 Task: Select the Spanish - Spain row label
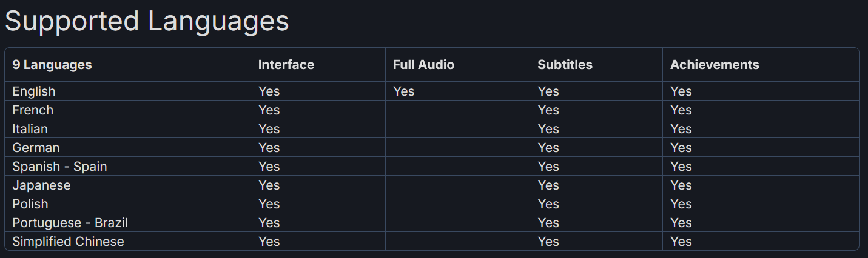pyautogui.click(x=59, y=167)
